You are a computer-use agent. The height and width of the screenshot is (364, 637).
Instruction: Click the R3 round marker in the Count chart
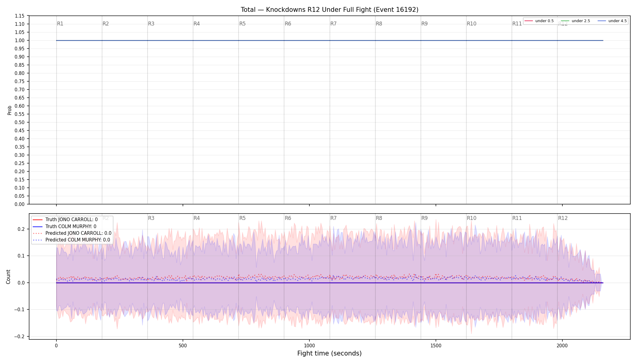(151, 218)
